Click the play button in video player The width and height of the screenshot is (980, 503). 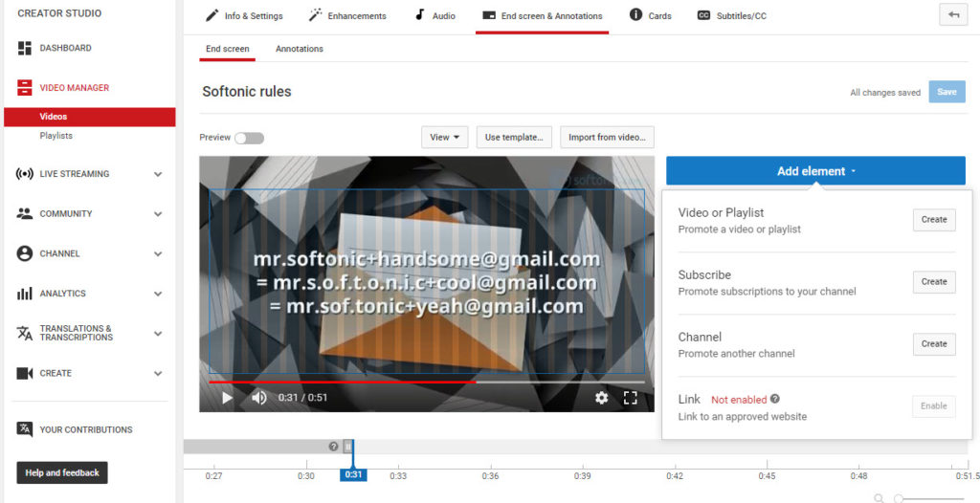[x=227, y=398]
